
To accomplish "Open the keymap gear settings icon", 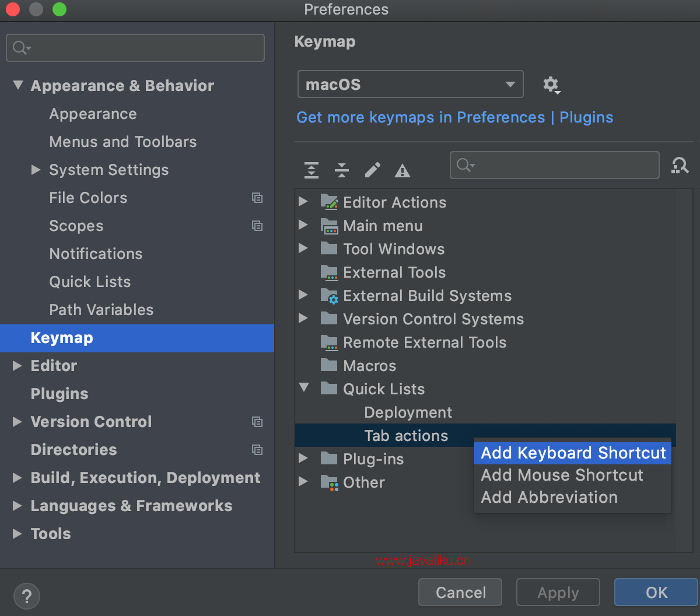I will click(551, 85).
